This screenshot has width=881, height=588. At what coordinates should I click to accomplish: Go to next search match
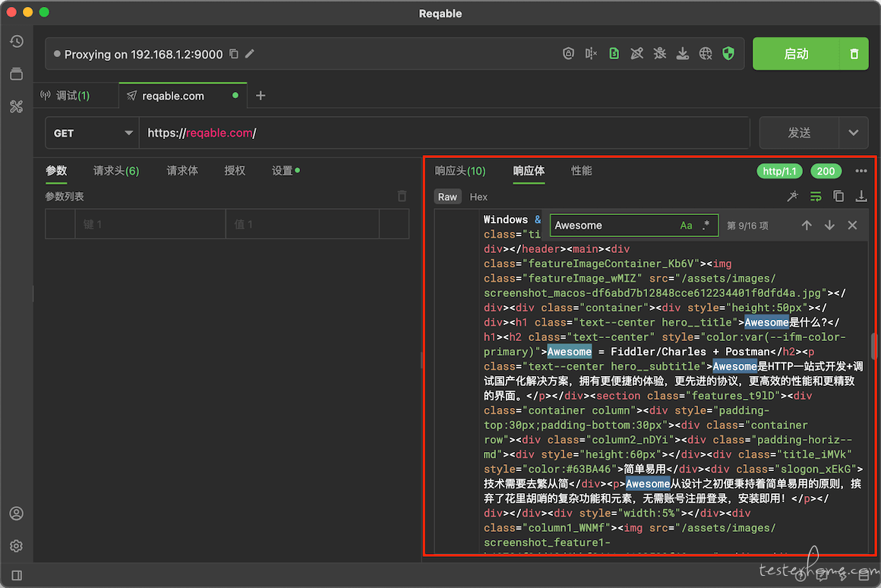click(x=830, y=226)
